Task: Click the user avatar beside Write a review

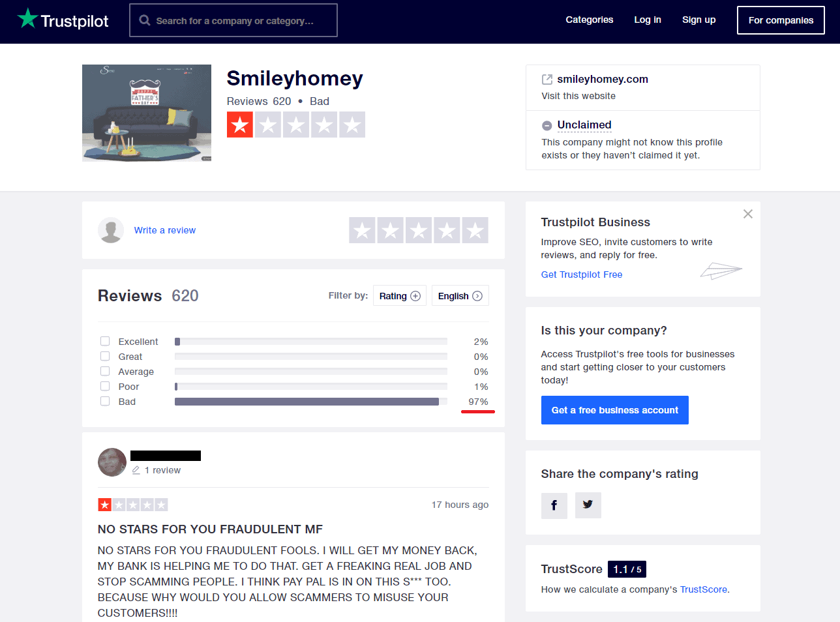Action: [x=111, y=230]
